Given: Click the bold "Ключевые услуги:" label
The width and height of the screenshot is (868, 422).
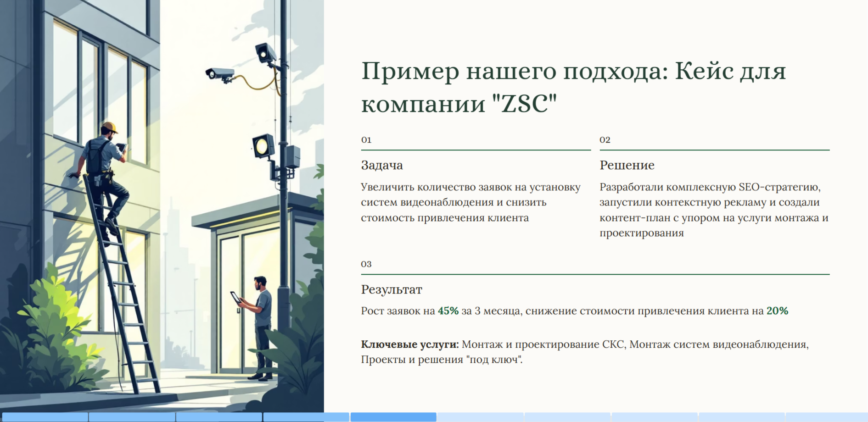Looking at the screenshot, I should [409, 344].
